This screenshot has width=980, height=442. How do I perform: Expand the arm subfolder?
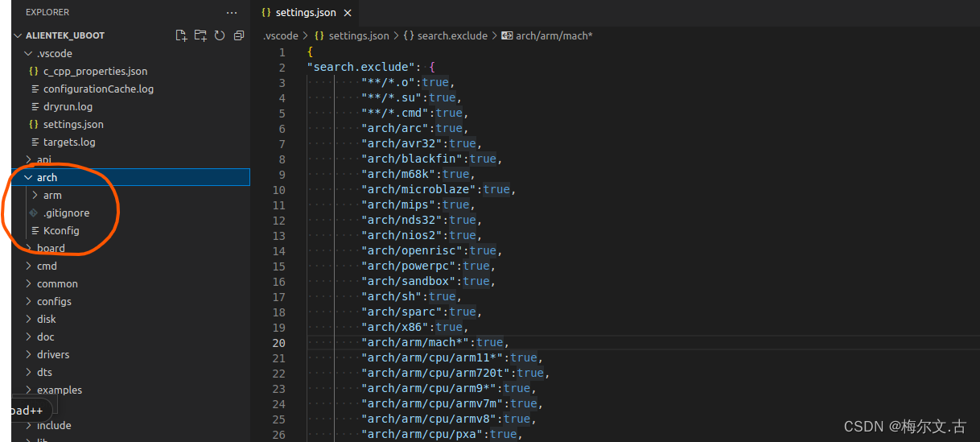(52, 195)
